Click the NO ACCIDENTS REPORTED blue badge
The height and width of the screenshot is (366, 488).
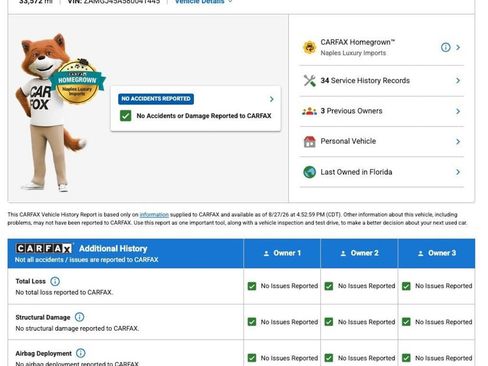[x=156, y=99]
